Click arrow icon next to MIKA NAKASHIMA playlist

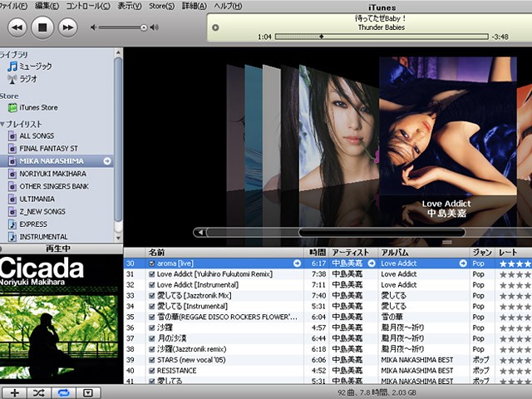click(x=107, y=161)
